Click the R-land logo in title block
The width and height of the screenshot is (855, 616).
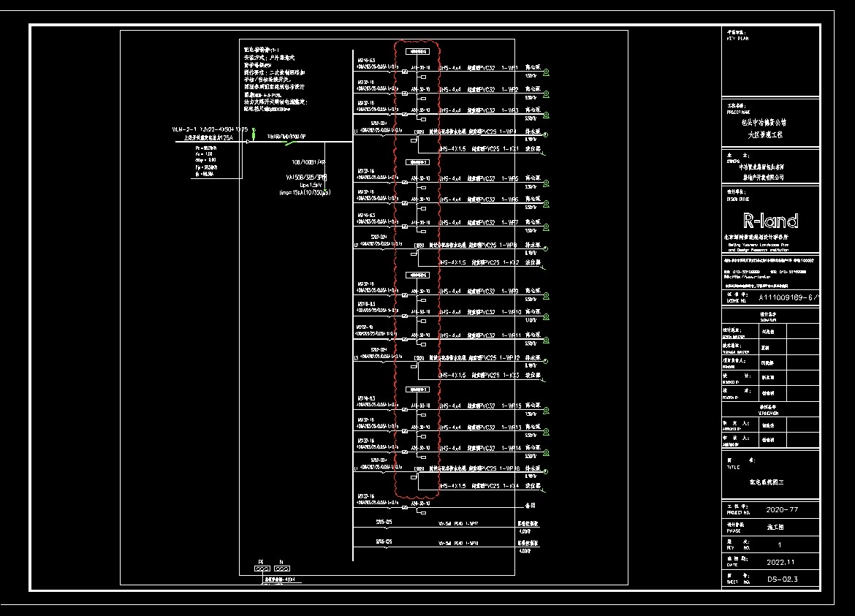(x=770, y=220)
